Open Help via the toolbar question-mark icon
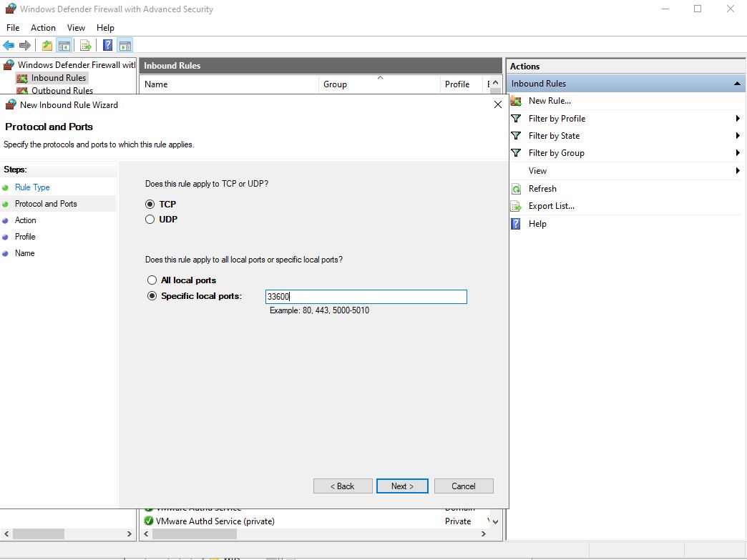Image resolution: width=747 pixels, height=560 pixels. tap(107, 46)
